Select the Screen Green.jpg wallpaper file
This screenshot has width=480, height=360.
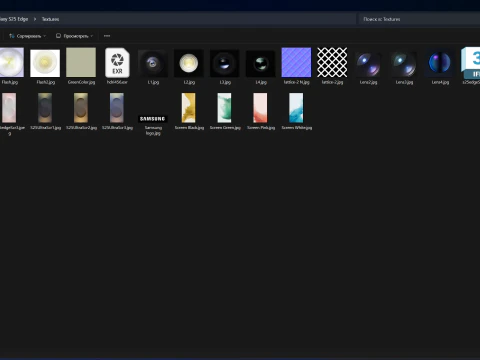(x=225, y=111)
